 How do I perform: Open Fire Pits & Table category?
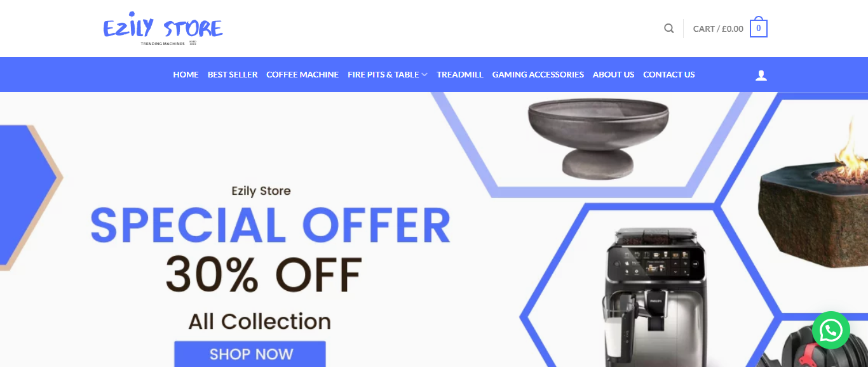click(383, 75)
